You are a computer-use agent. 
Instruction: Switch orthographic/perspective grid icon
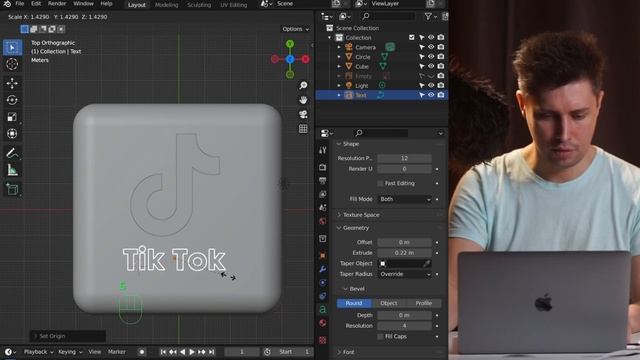[303, 129]
